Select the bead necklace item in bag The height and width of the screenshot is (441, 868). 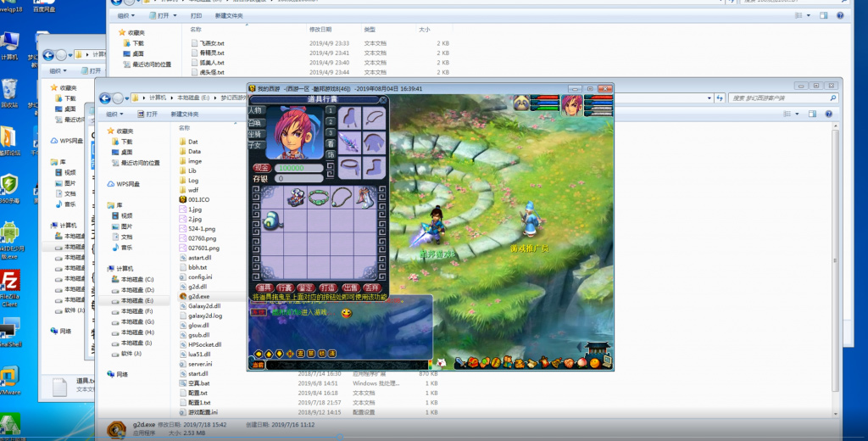pyautogui.click(x=342, y=198)
